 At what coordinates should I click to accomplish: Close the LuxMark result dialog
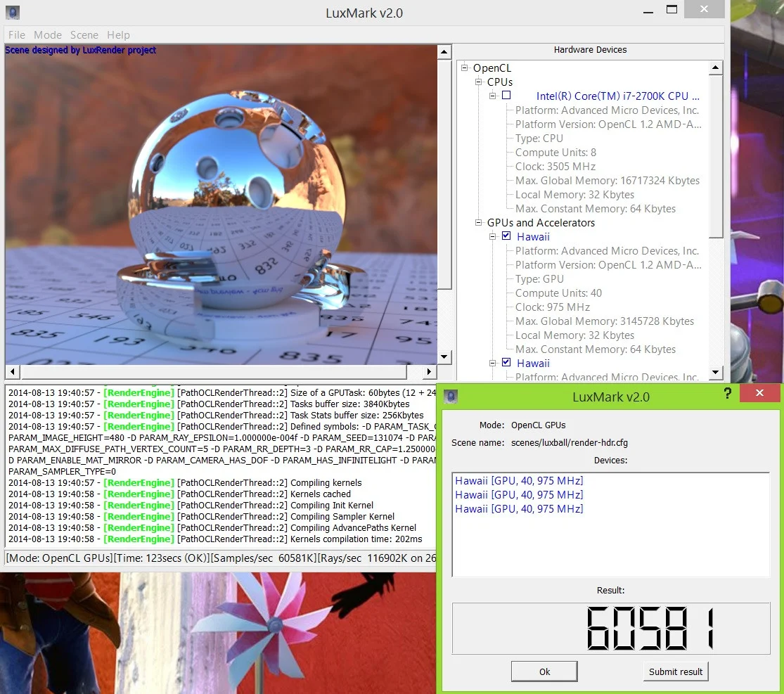click(759, 393)
